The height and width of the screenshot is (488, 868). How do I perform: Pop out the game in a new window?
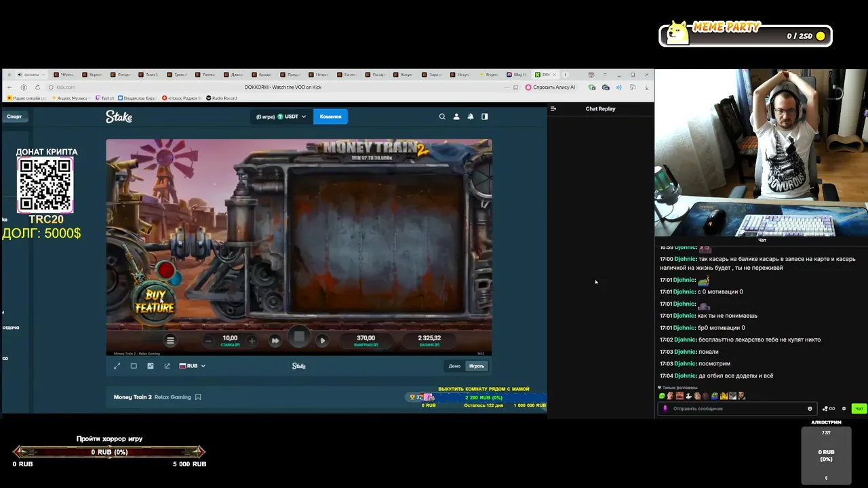(167, 366)
